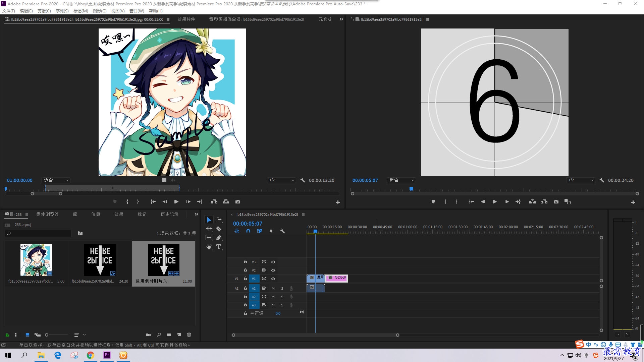The width and height of the screenshot is (644, 362).
Task: Select the Selection tool arrow
Action: [x=209, y=220]
